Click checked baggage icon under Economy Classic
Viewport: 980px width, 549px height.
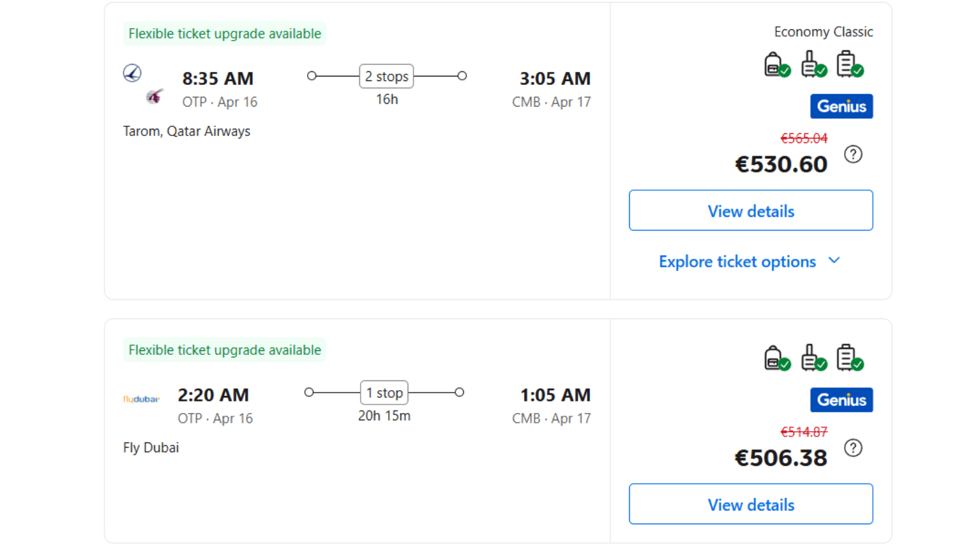849,65
